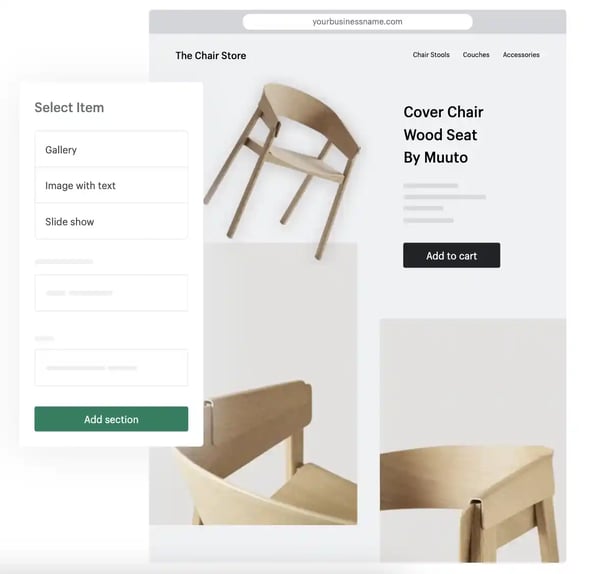The image size is (600, 574).
Task: Click the Cover Chair Wood Seat product title
Action: [x=443, y=135]
